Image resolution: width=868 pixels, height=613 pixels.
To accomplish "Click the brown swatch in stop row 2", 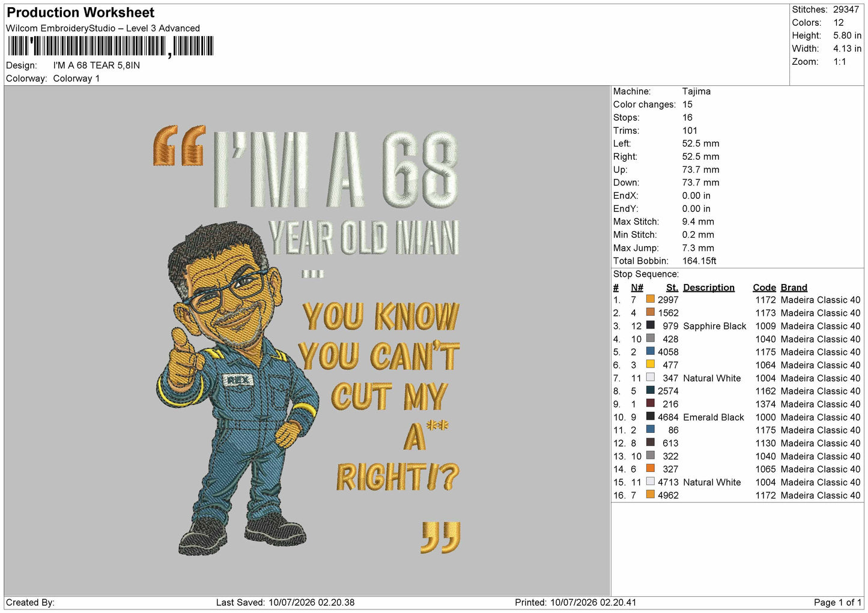I will [x=650, y=312].
